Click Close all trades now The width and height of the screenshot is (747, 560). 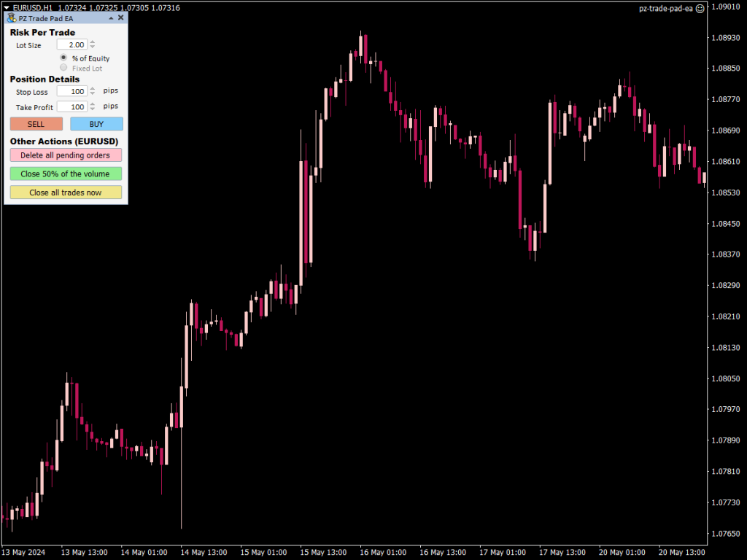click(65, 192)
